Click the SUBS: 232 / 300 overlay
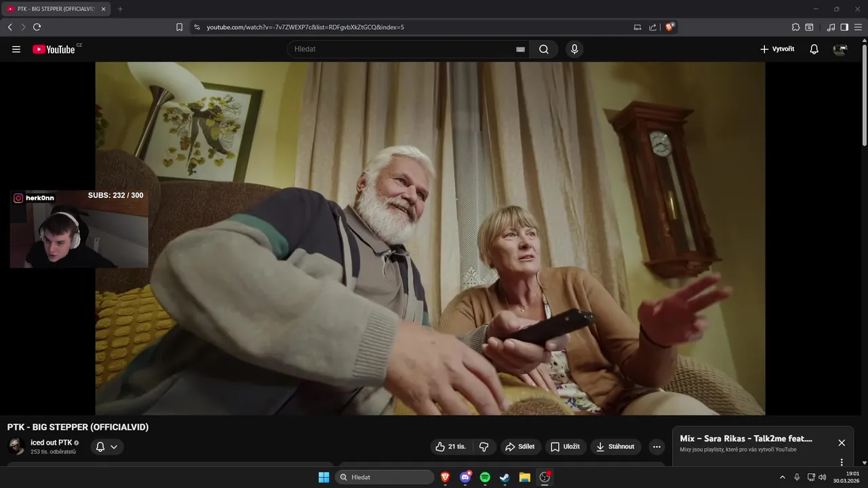The height and width of the screenshot is (488, 868). coord(115,195)
